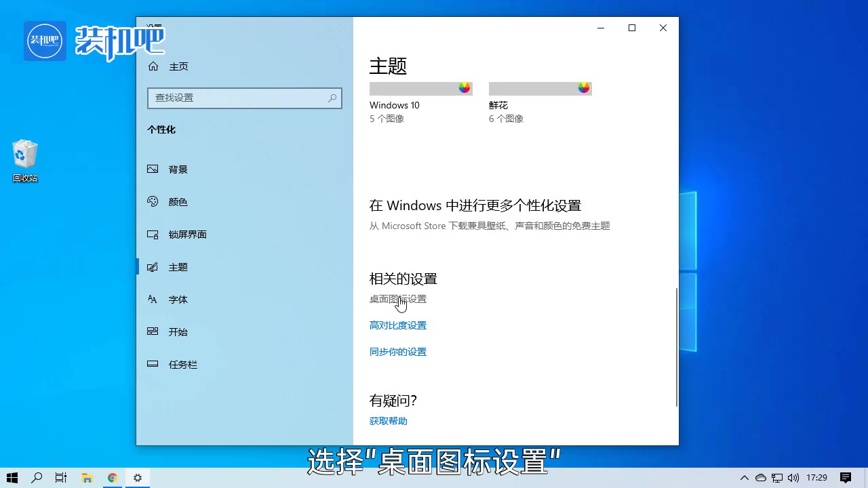
Task: Select the Lock screen icon in sidebar
Action: [x=153, y=235]
